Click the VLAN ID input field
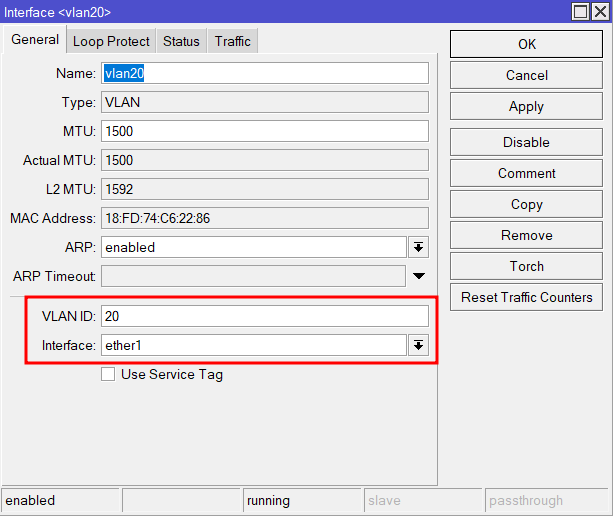The image size is (613, 516). [x=264, y=316]
